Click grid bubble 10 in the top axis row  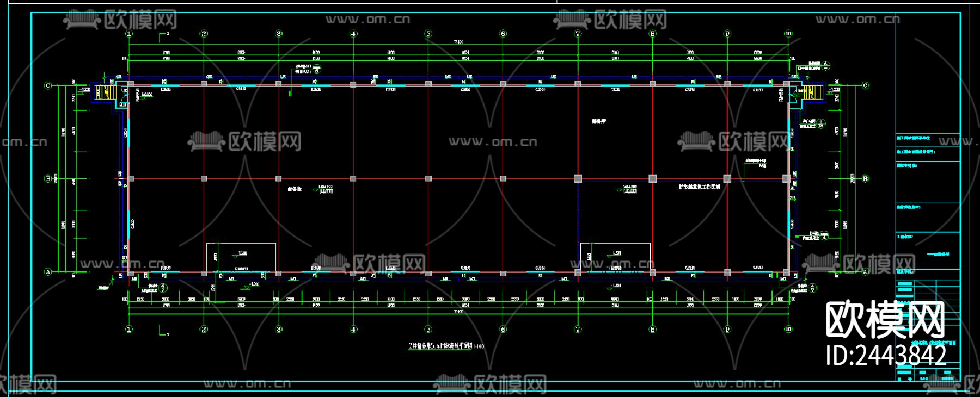(x=788, y=34)
